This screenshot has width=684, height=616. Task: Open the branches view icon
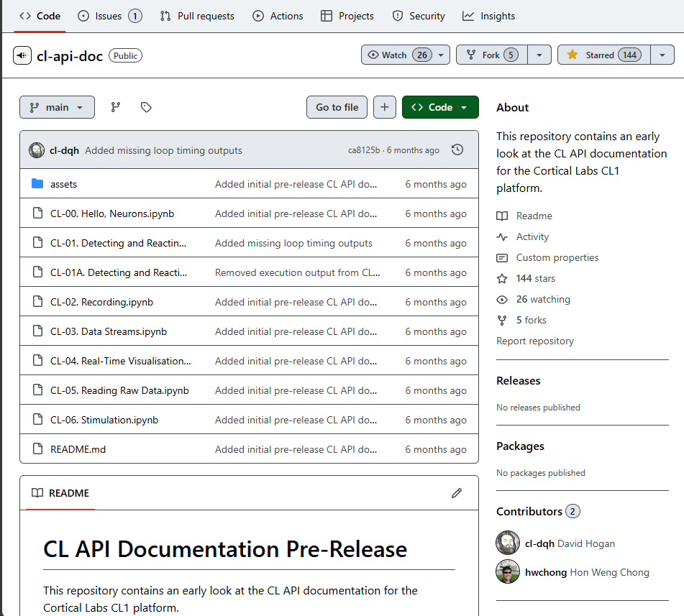pos(116,107)
